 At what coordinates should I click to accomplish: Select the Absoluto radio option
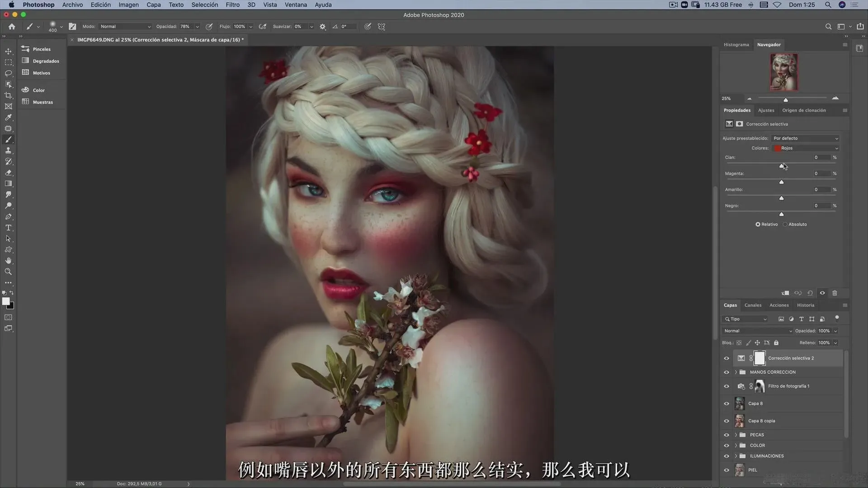coord(785,224)
